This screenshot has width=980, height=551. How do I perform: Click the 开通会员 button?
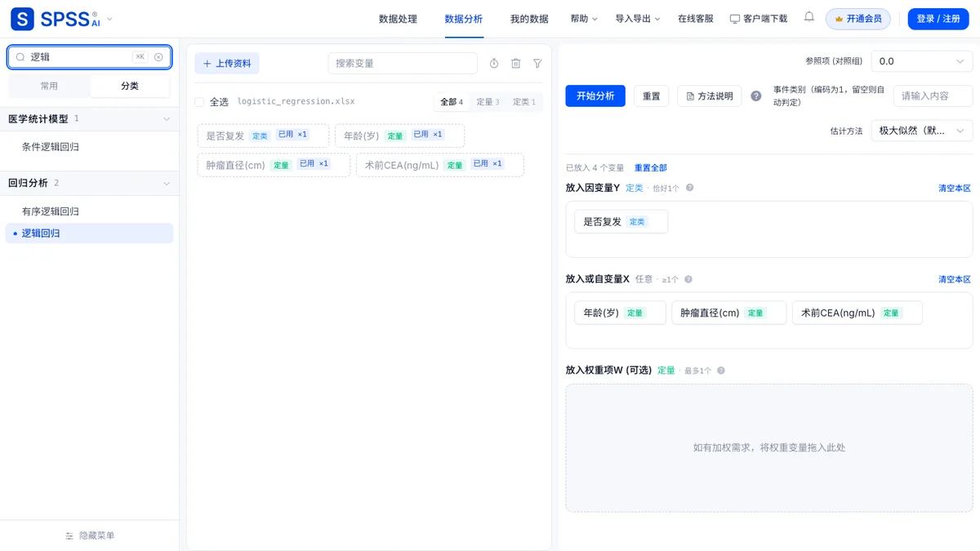(858, 19)
